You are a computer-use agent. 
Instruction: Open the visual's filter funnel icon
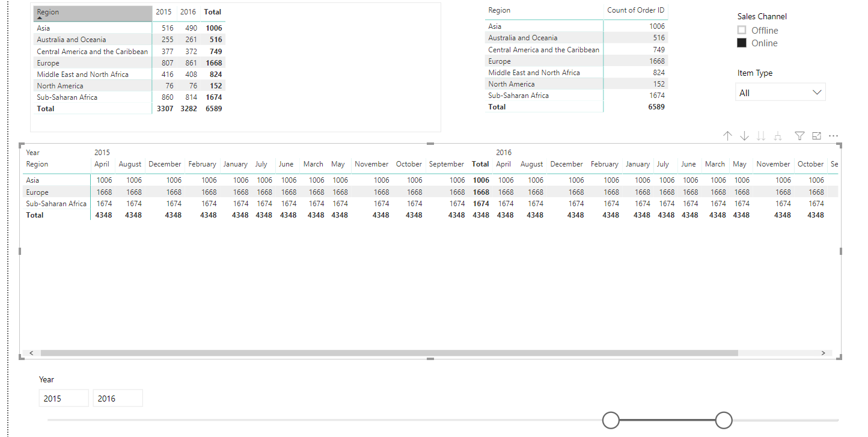[x=799, y=136]
